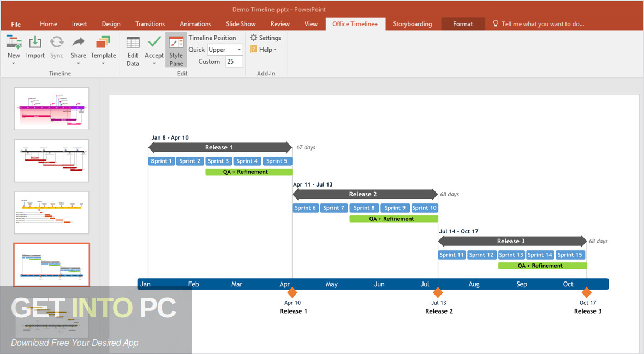Click 'Release 2' milestone label below Jul 13
The width and height of the screenshot is (644, 354).
coord(439,311)
